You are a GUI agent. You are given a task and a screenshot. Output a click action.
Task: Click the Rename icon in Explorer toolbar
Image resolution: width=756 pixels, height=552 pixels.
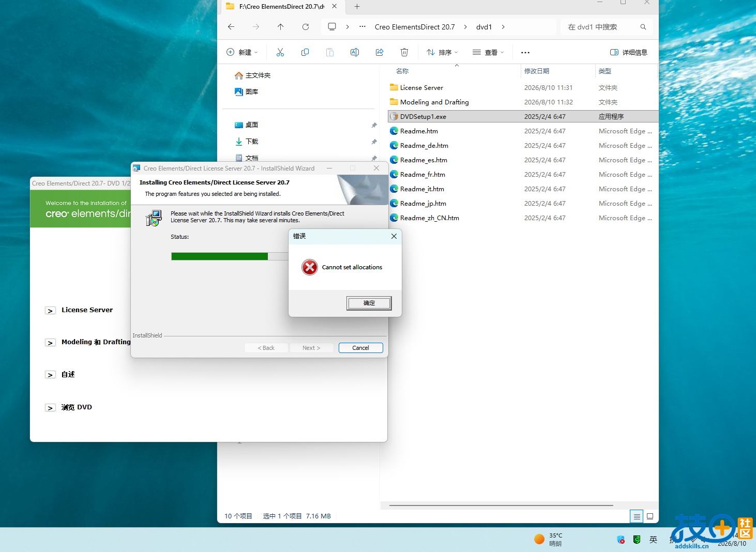tap(355, 52)
